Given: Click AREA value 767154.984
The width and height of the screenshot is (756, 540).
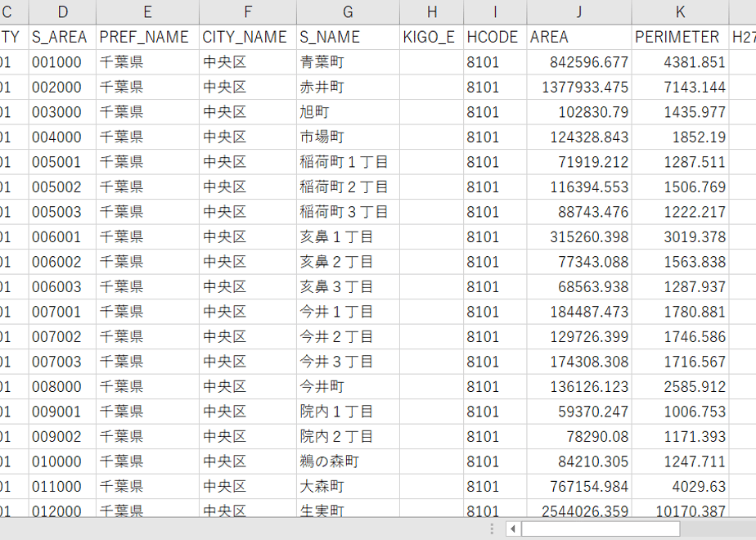Looking at the screenshot, I should tap(579, 487).
